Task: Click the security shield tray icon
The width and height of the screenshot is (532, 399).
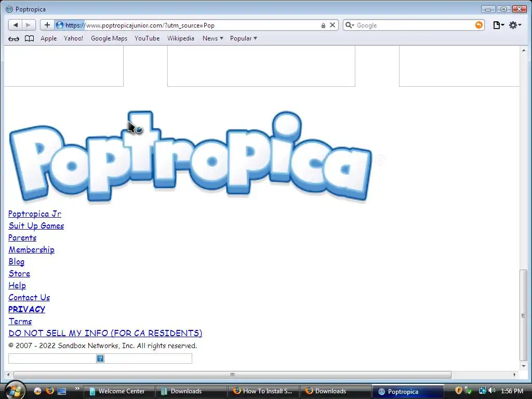Action: coord(458,391)
